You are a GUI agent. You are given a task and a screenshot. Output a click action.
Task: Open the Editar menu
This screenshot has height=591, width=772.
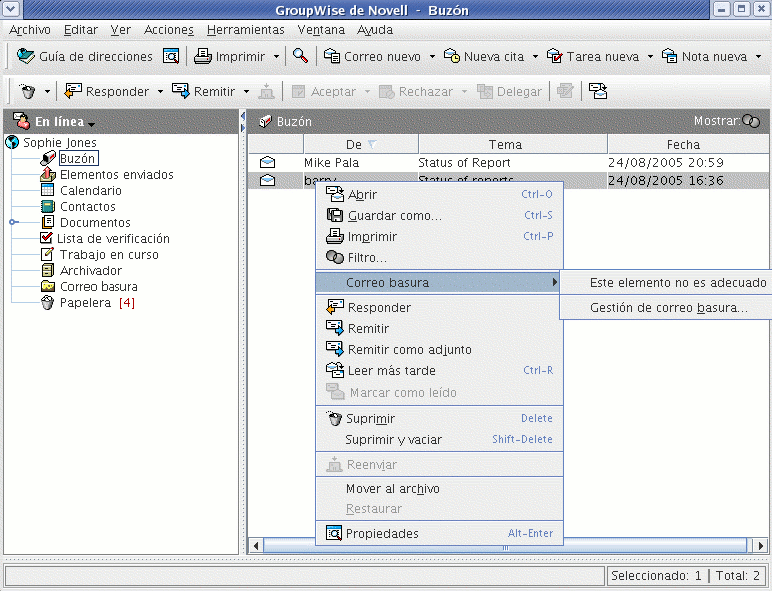[x=81, y=30]
